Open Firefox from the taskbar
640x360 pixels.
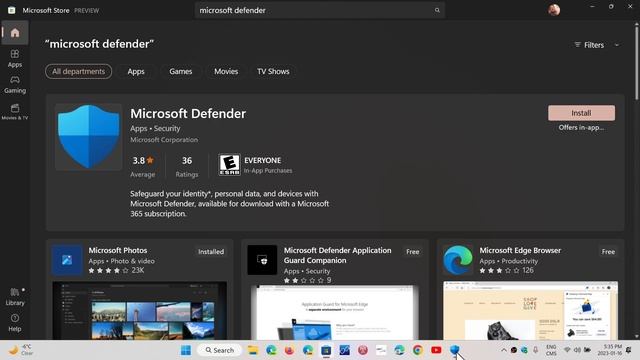pyautogui.click(x=289, y=350)
